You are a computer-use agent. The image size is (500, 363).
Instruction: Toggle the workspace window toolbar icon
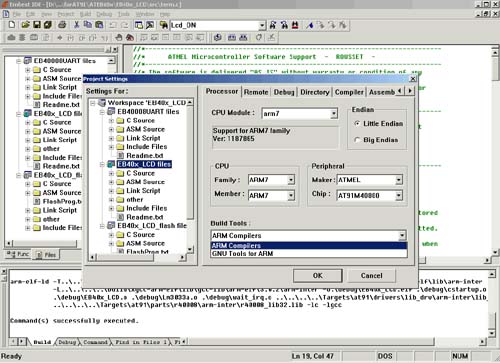139,25
